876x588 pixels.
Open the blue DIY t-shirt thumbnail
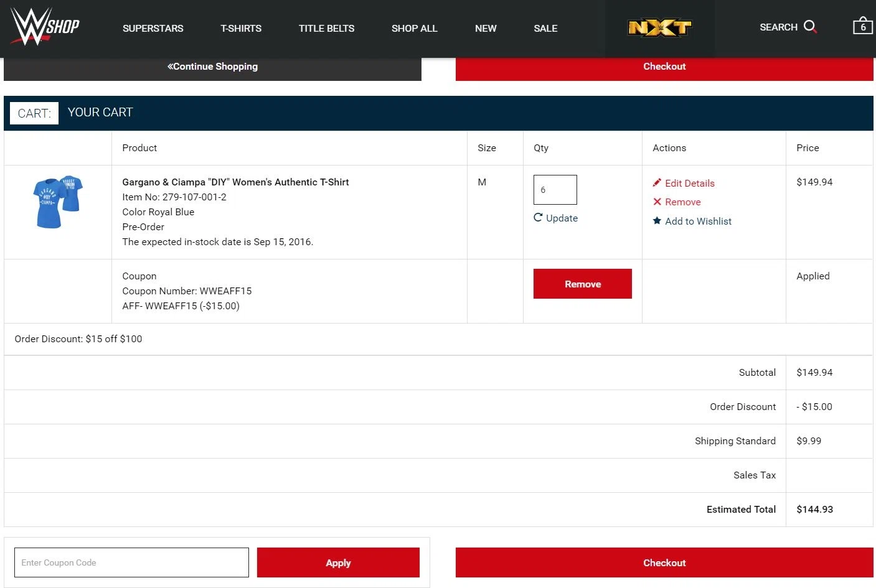click(57, 202)
